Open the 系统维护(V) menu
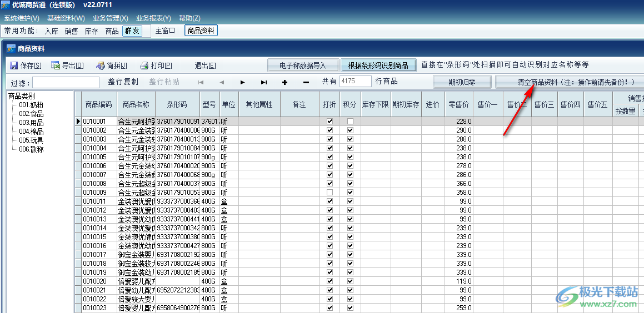 (22, 18)
